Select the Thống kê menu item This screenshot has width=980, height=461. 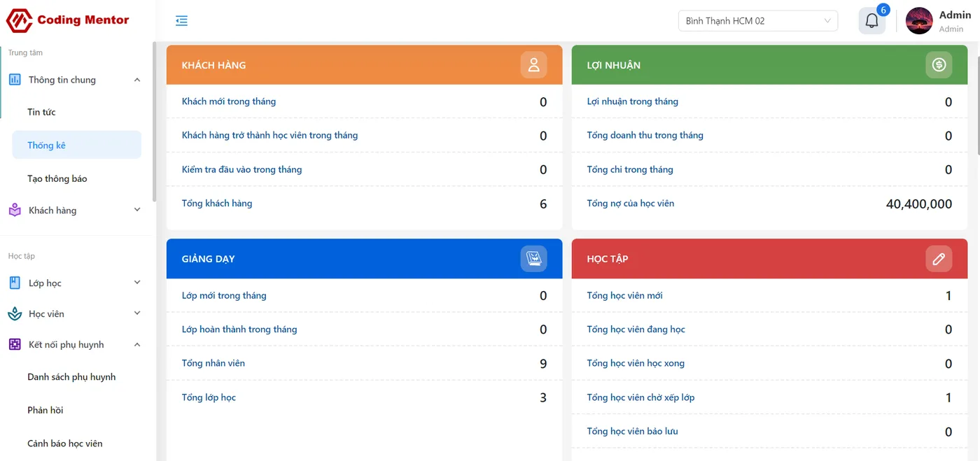[77, 145]
